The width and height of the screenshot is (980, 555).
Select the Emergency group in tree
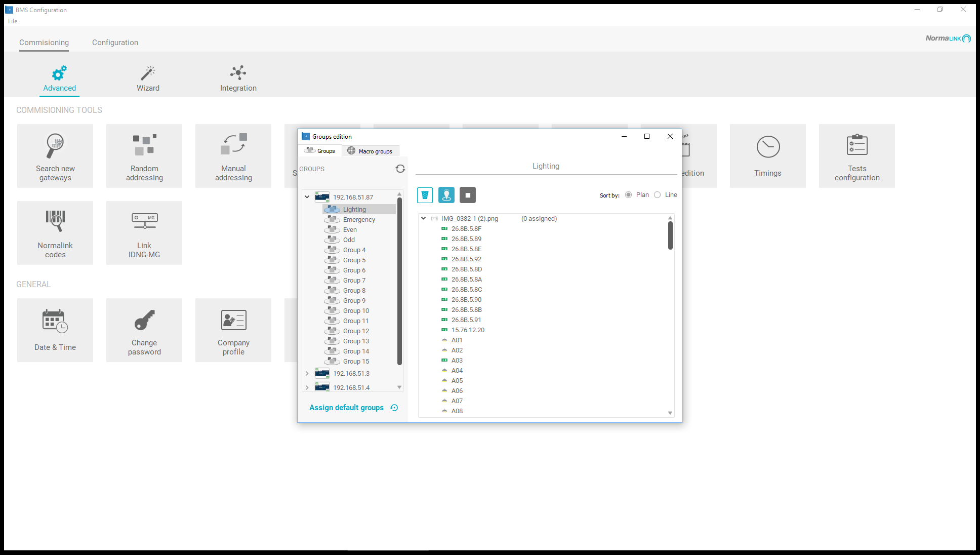click(x=359, y=219)
